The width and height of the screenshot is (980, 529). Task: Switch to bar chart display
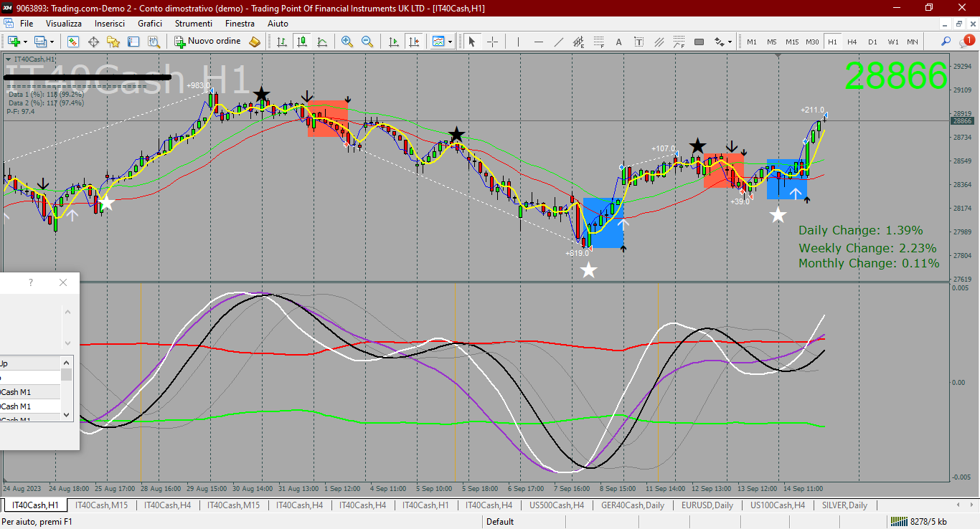click(283, 42)
